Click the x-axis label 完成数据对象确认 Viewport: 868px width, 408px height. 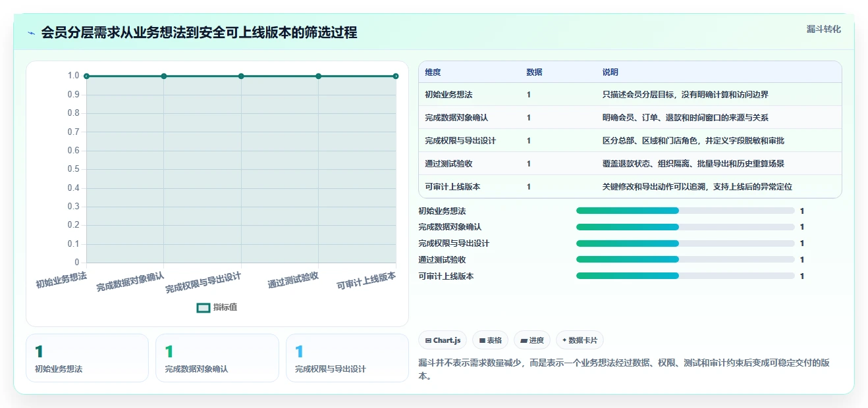point(130,282)
